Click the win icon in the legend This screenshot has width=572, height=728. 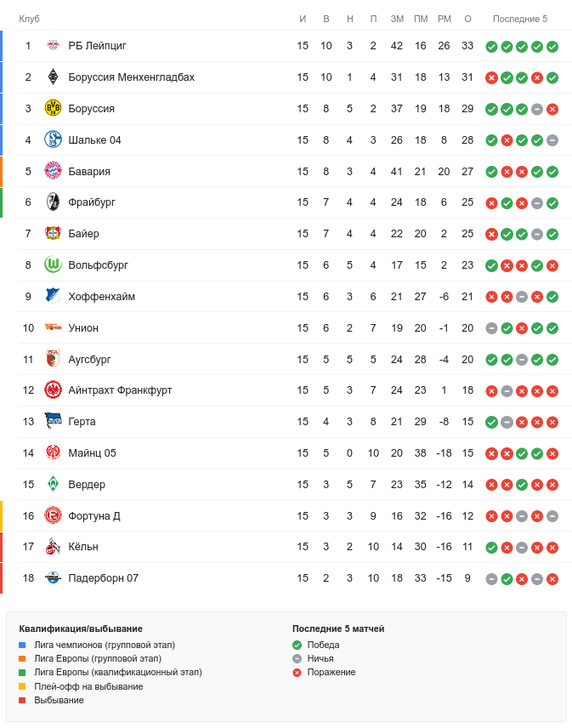pyautogui.click(x=297, y=645)
